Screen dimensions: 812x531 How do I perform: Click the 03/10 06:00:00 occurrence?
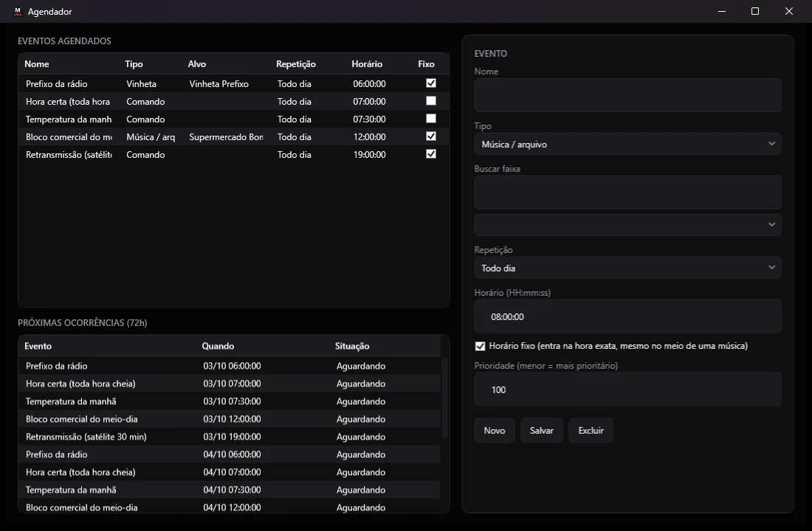point(232,366)
